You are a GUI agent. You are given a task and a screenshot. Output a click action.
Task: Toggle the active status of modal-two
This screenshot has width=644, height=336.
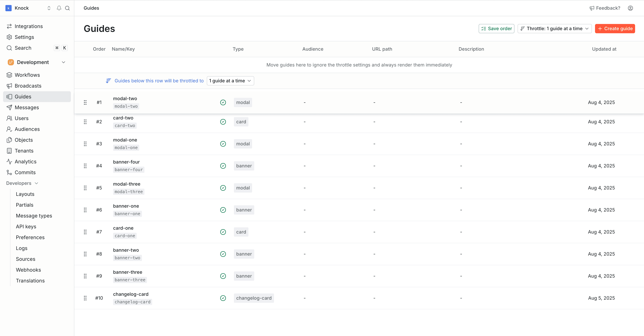point(223,102)
